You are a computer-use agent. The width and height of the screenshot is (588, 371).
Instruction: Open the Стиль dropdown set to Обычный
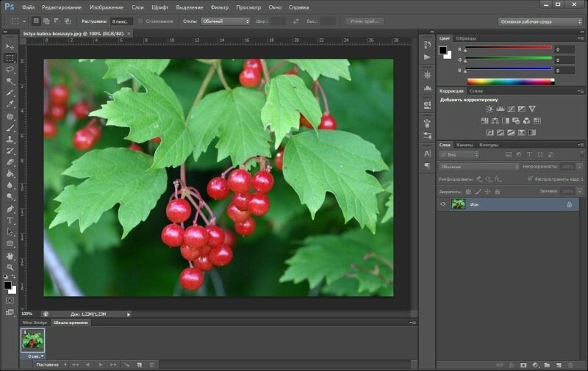(x=226, y=21)
